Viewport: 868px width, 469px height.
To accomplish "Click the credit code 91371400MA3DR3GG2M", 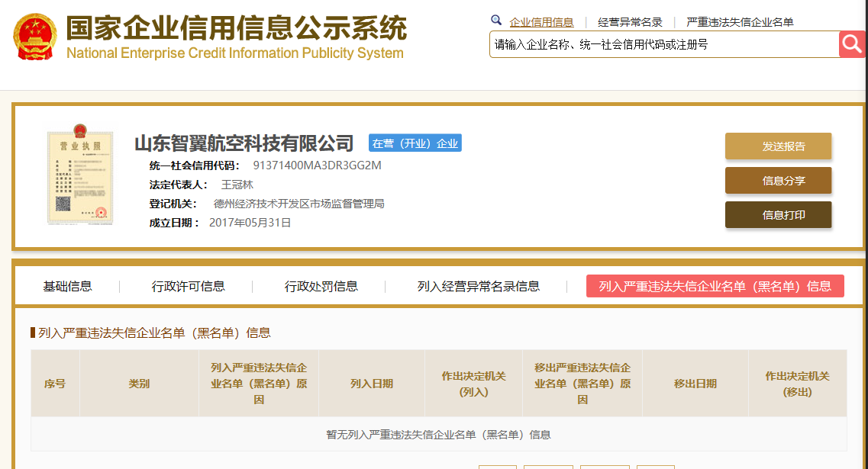I will pyautogui.click(x=317, y=165).
